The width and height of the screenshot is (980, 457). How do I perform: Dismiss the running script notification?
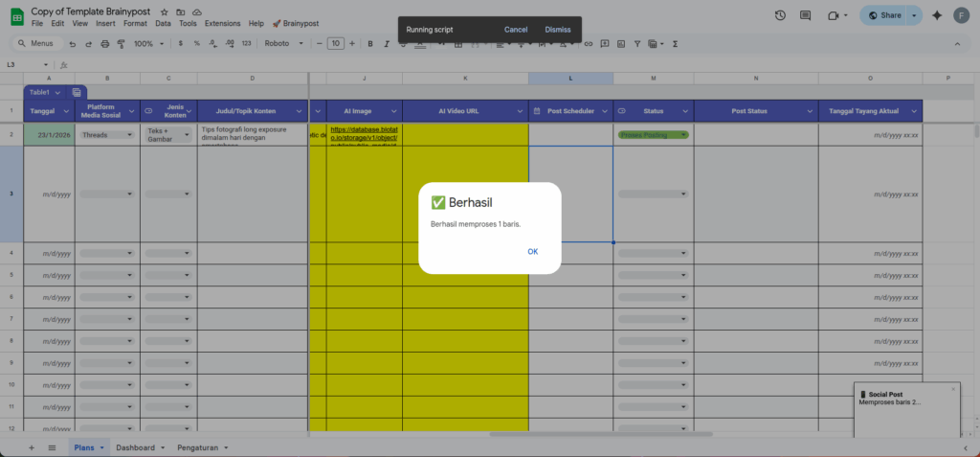558,30
